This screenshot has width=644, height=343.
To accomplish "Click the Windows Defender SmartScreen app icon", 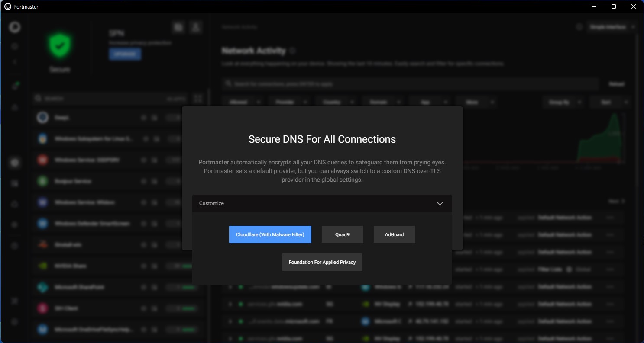I will 42,223.
